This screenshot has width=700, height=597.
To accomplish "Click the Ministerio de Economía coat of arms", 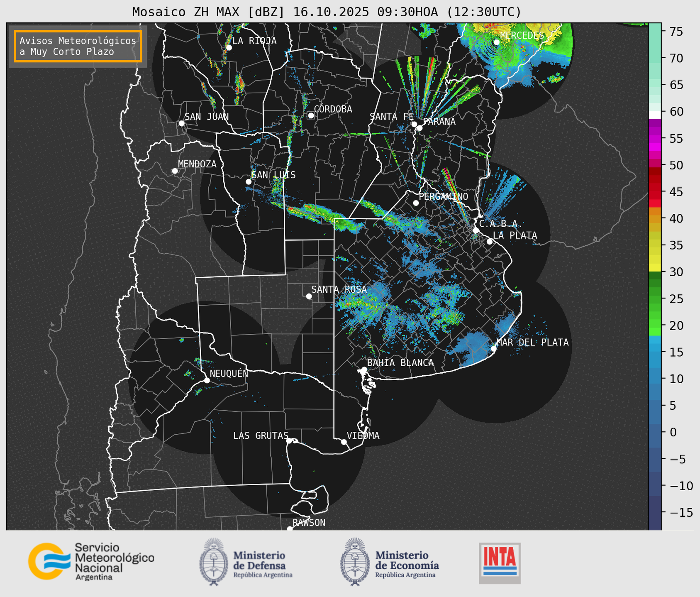I will tap(355, 562).
